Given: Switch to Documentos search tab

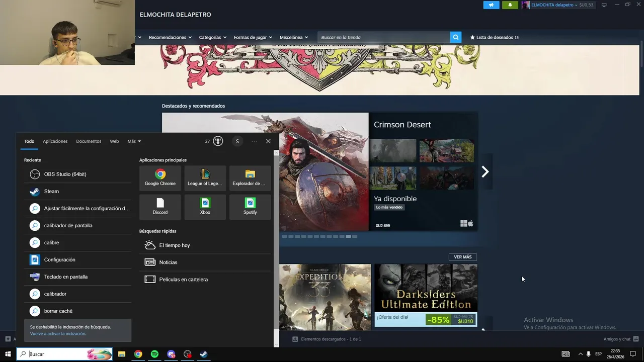Looking at the screenshot, I should tap(89, 141).
